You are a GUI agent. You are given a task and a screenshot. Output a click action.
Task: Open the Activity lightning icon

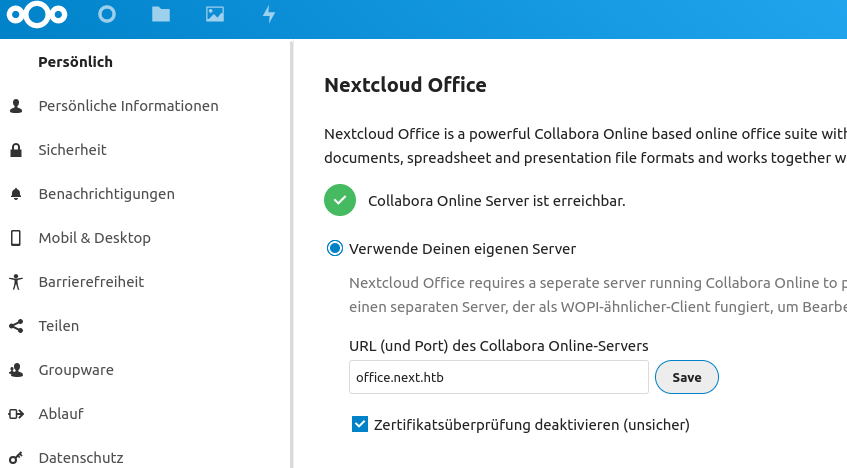pyautogui.click(x=268, y=15)
